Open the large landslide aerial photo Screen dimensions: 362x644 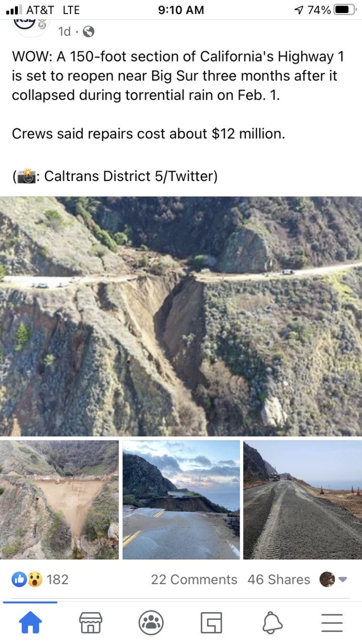pos(181,316)
